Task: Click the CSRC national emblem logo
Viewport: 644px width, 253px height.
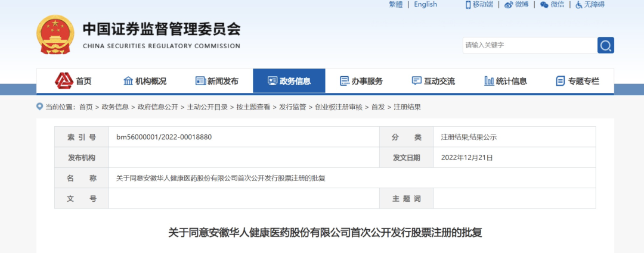Action: (x=55, y=35)
